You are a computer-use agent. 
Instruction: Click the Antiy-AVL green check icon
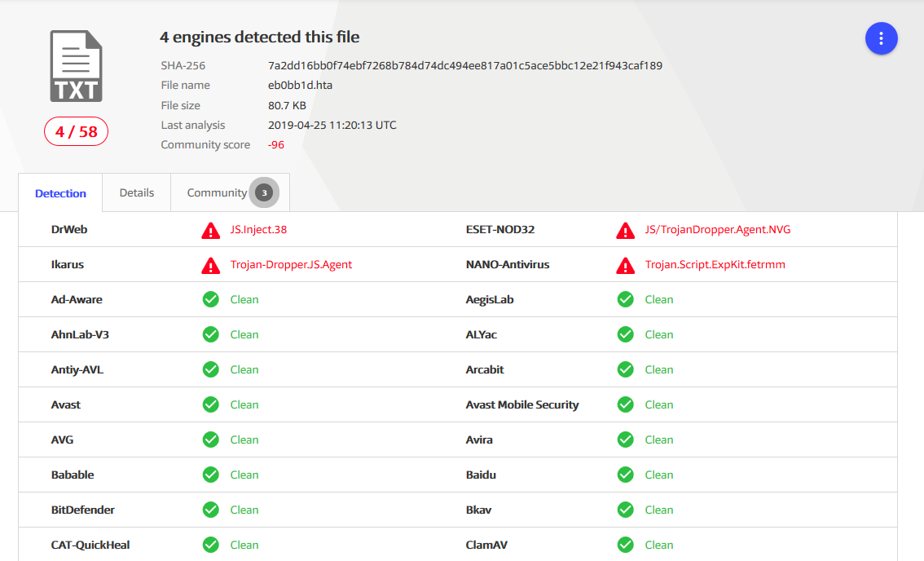coord(210,370)
